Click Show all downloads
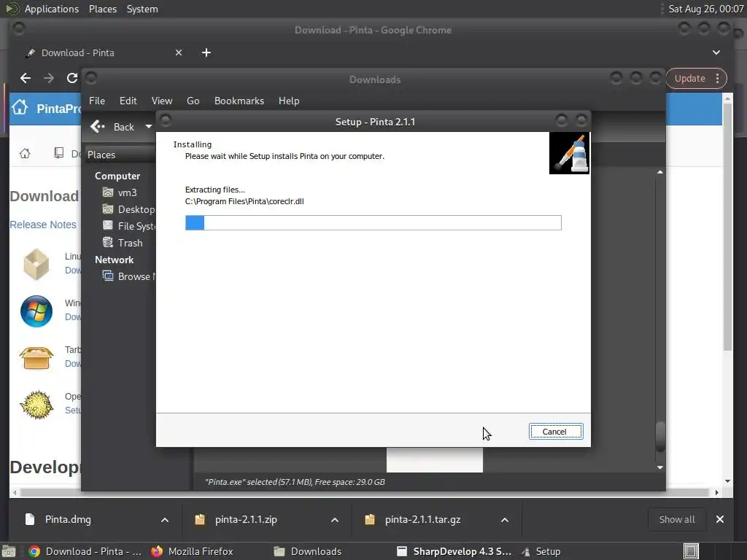 click(x=676, y=519)
